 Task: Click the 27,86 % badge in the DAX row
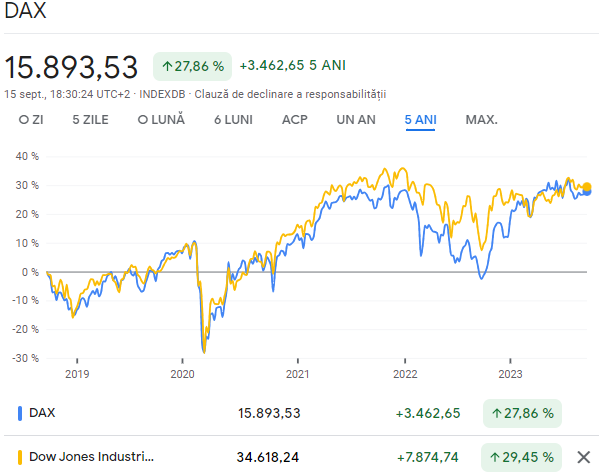tap(522, 413)
